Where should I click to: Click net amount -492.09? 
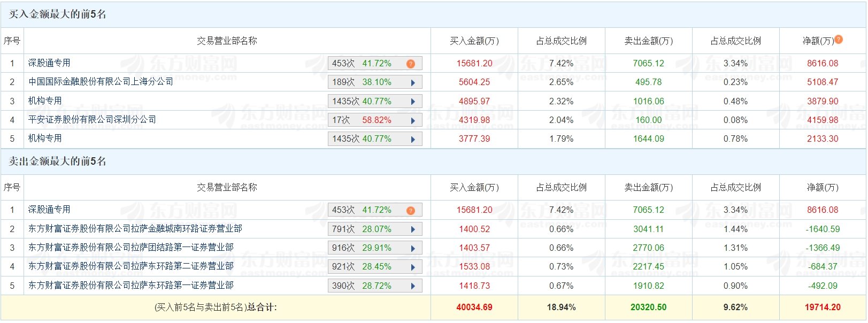pos(823,286)
